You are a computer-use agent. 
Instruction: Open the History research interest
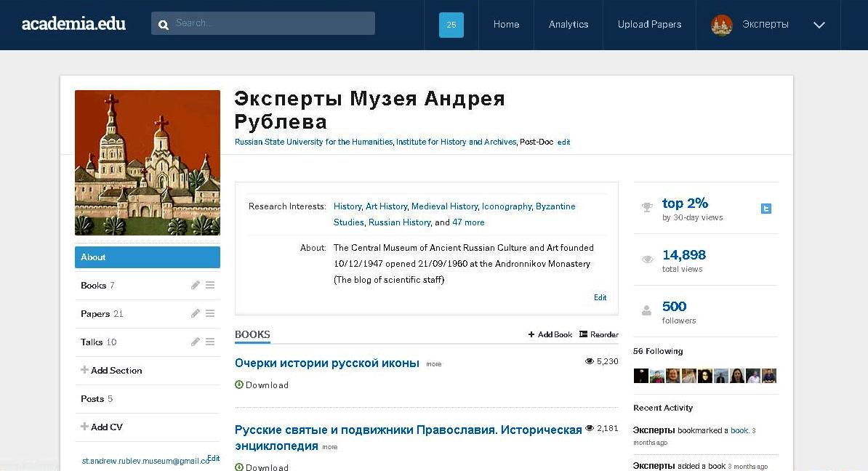coord(347,206)
